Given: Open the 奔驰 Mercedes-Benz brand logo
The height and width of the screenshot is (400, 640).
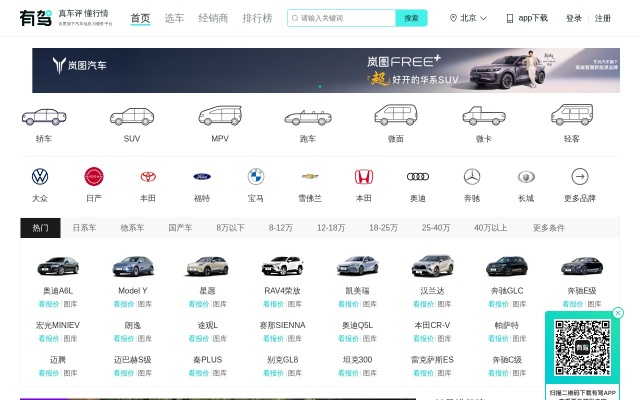Looking at the screenshot, I should coord(471,177).
